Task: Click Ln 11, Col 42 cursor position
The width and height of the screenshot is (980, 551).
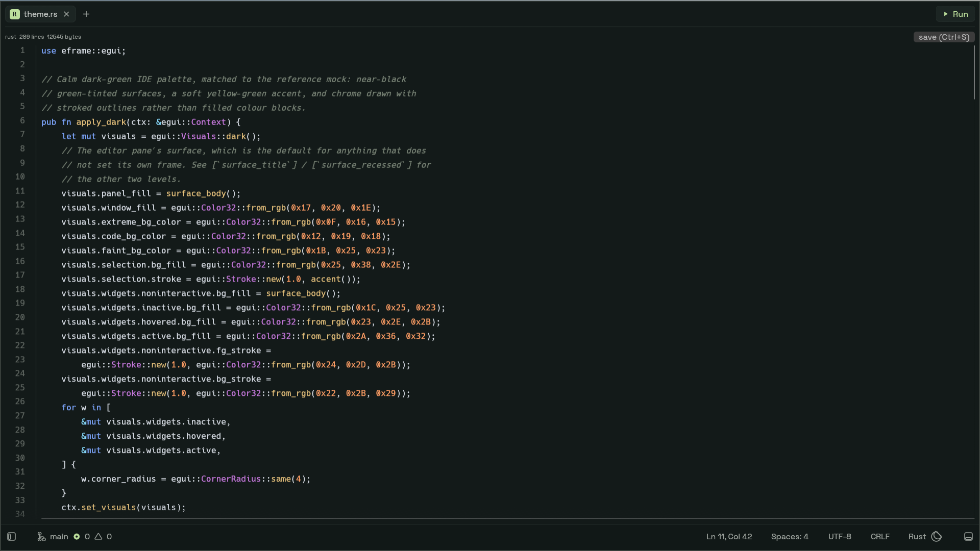Action: [729, 536]
